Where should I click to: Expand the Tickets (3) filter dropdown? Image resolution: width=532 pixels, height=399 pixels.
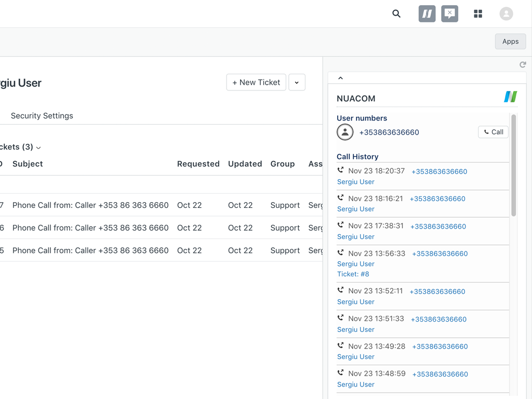point(38,148)
